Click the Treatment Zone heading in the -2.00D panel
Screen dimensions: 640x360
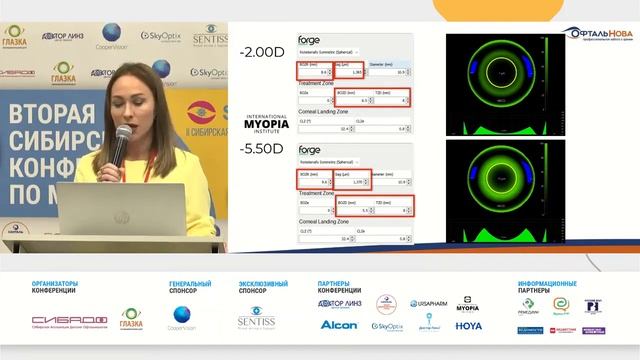[x=316, y=83]
